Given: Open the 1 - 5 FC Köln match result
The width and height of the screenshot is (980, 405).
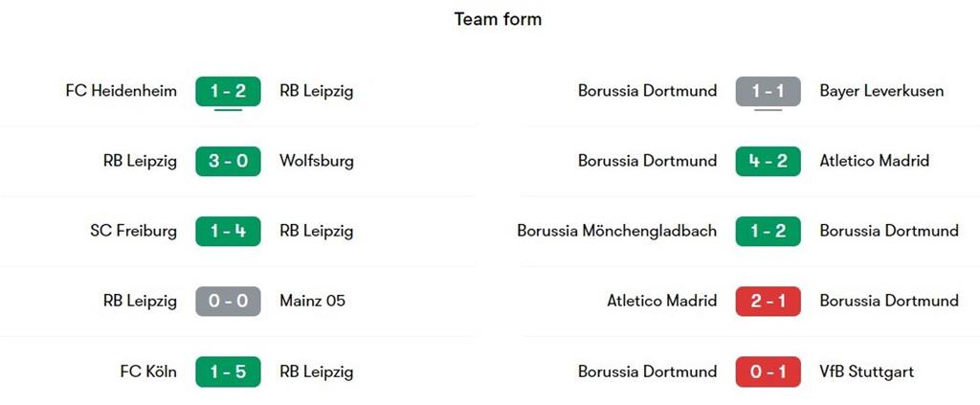Looking at the screenshot, I should [x=228, y=371].
